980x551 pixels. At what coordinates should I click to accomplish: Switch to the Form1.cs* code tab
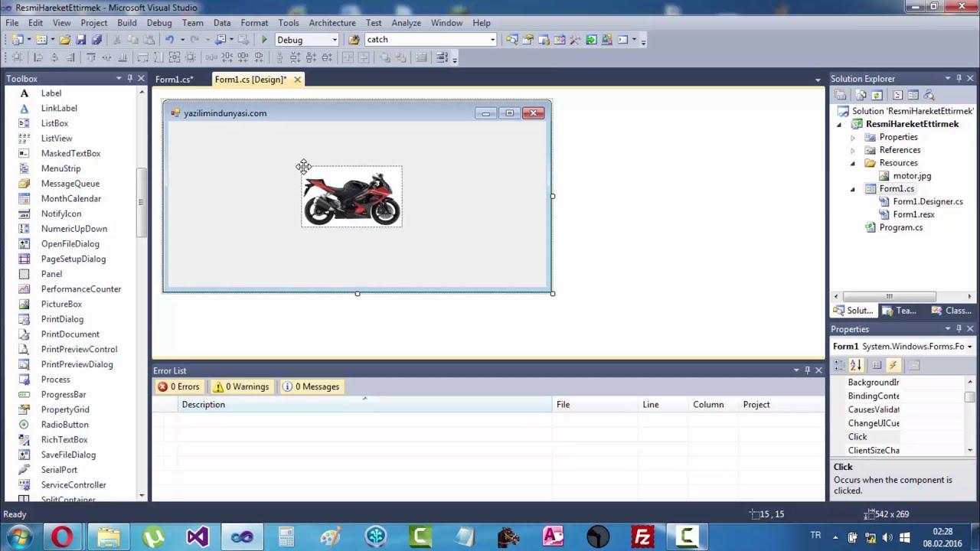[175, 80]
